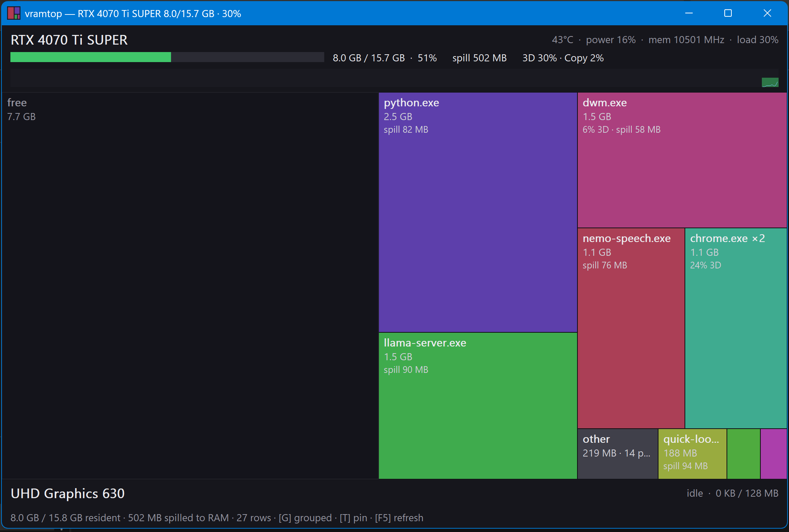Click 'spill 94 MB' on quick-loo tile
Viewport: 789px width, 532px height.
686,466
